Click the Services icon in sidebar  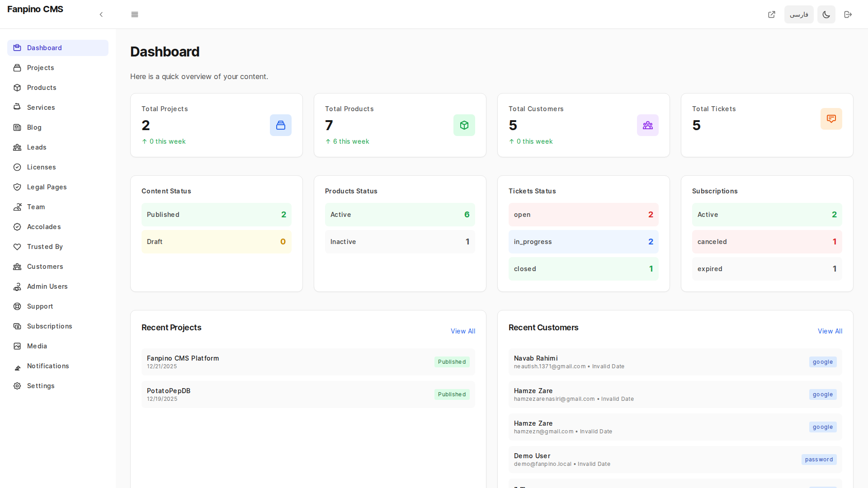(17, 108)
